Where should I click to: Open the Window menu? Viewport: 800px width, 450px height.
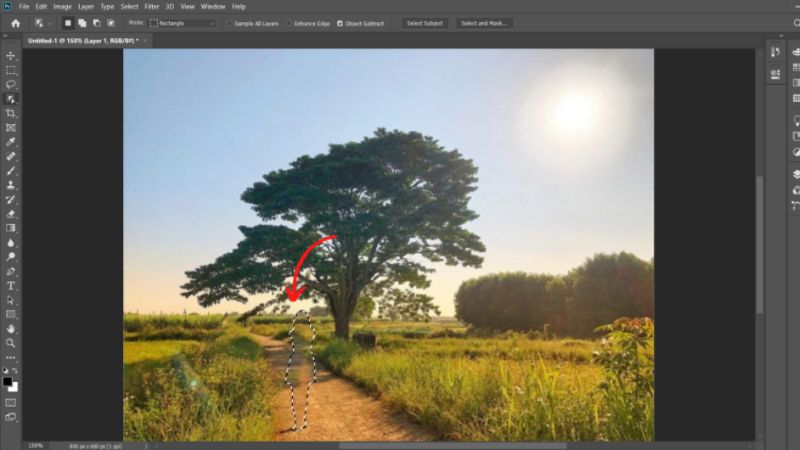pos(213,7)
